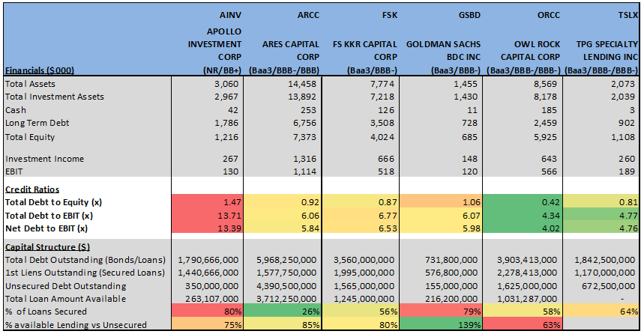The height and width of the screenshot is (334, 644).
Task: Select the 4.76 net debt-to-EBIT cell
Action: (601, 228)
